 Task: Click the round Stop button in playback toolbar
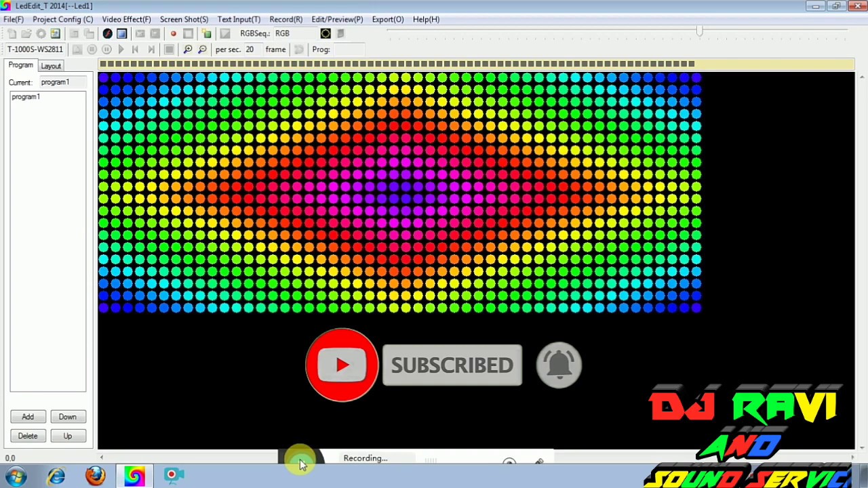tap(92, 49)
